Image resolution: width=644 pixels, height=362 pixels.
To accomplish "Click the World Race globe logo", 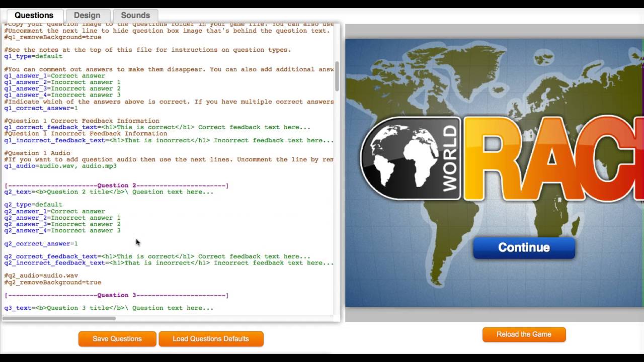I will point(411,158).
